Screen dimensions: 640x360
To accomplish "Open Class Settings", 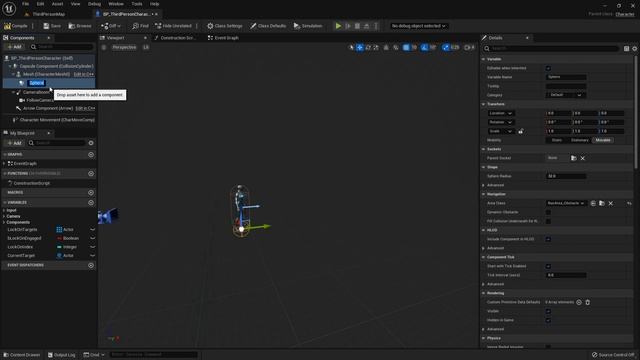I will click(x=224, y=26).
